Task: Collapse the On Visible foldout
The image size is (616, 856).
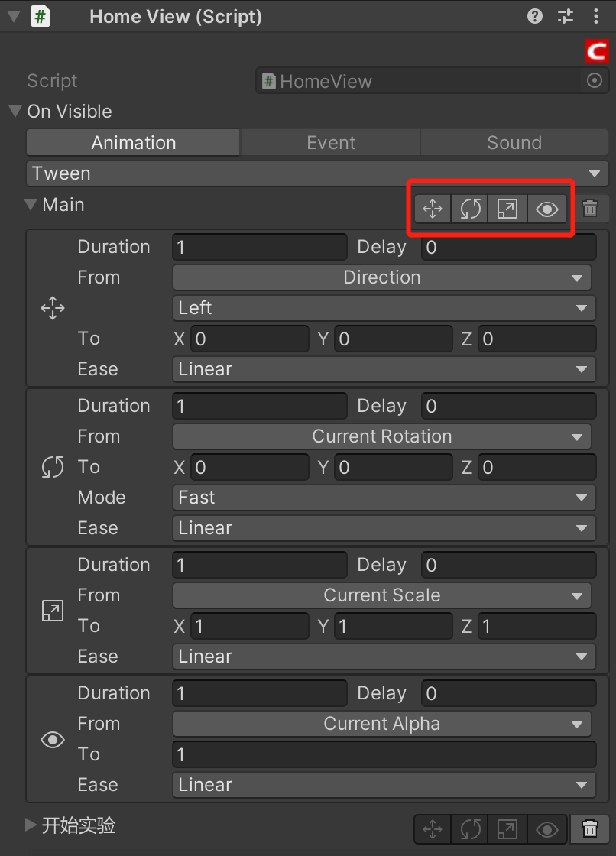Action: (x=15, y=112)
